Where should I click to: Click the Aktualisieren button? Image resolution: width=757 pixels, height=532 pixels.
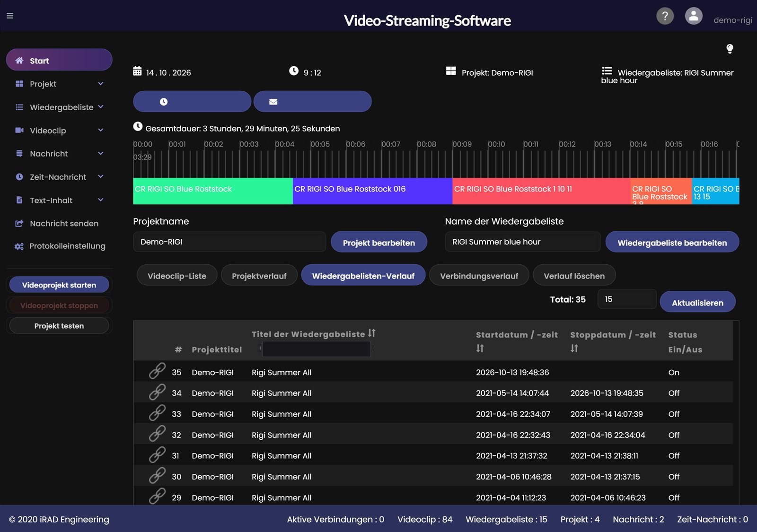(x=698, y=303)
